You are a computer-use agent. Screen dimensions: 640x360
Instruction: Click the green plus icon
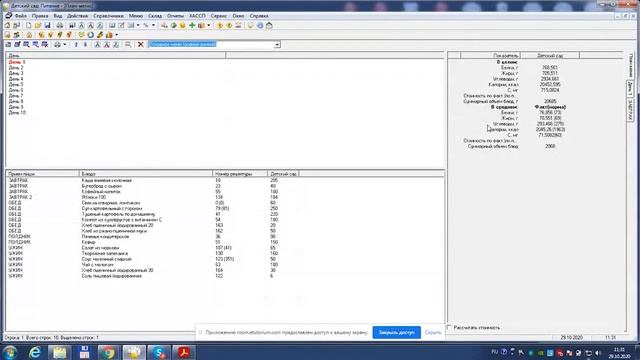(x=192, y=25)
